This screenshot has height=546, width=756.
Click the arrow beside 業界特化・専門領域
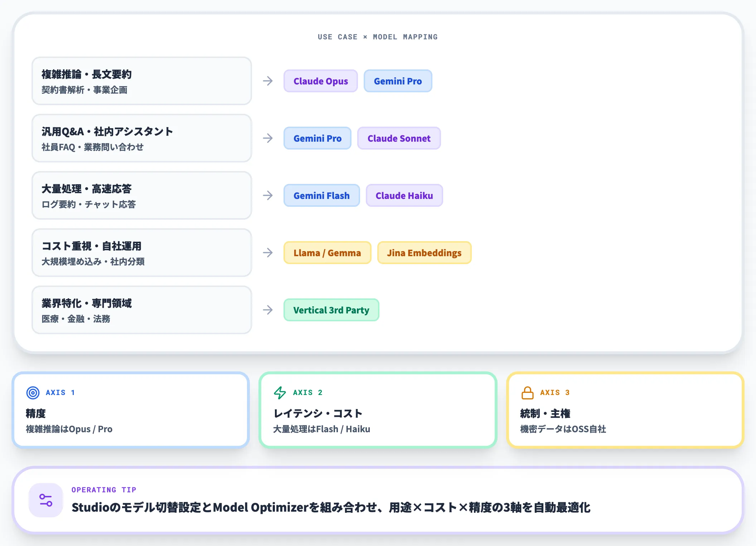click(x=268, y=310)
